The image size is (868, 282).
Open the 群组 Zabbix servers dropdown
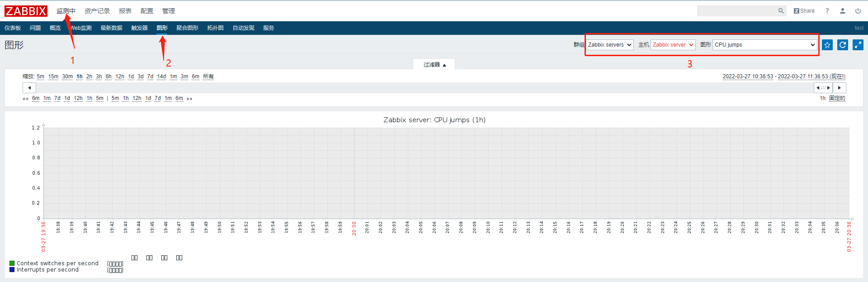click(610, 45)
